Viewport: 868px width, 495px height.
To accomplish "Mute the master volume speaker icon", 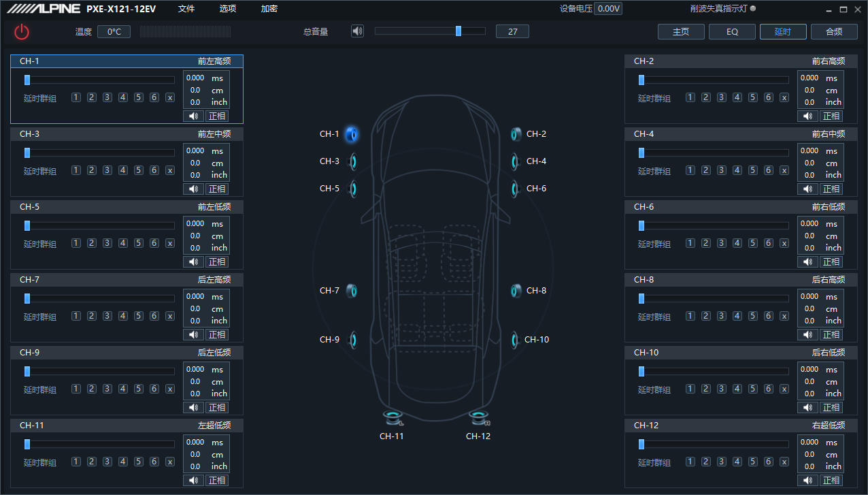I will (x=357, y=31).
